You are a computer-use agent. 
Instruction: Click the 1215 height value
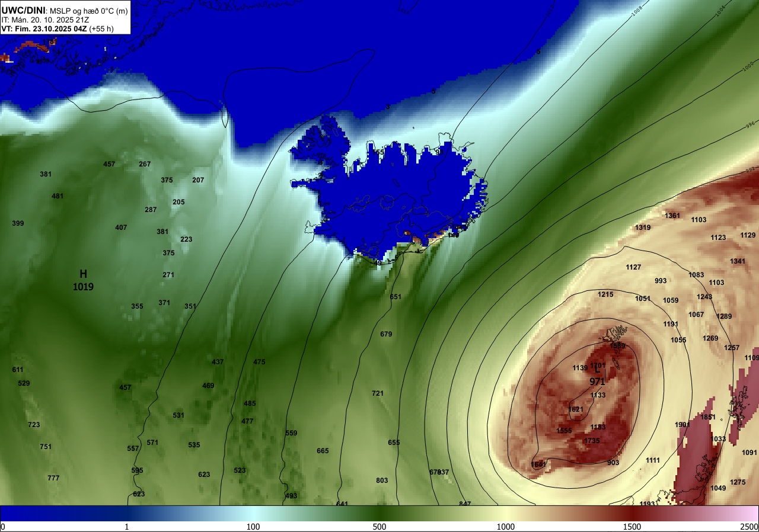[x=605, y=294]
